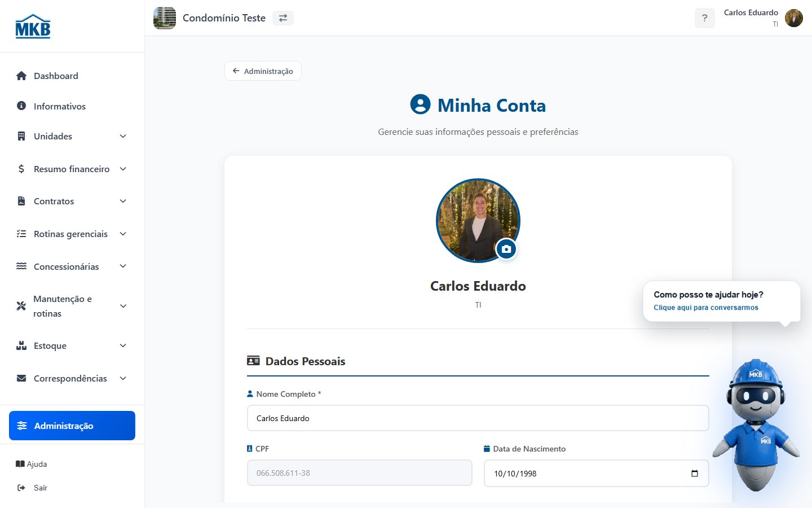The image size is (812, 508).
Task: Open the Ajuda help link
Action: (32, 464)
